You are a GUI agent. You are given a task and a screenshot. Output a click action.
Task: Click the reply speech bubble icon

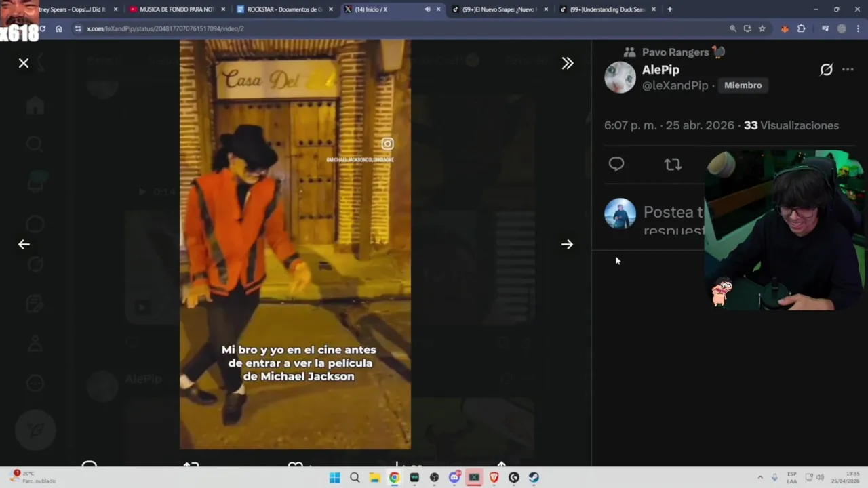(x=616, y=164)
